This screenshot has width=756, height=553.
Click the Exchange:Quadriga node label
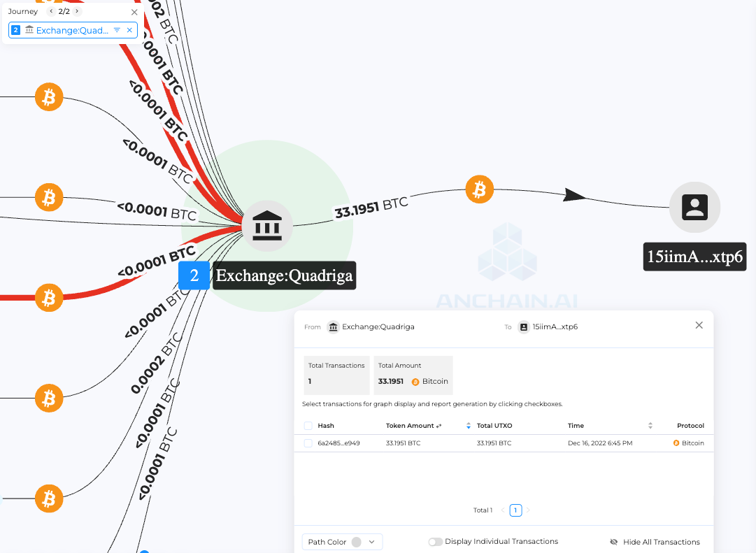click(x=285, y=275)
